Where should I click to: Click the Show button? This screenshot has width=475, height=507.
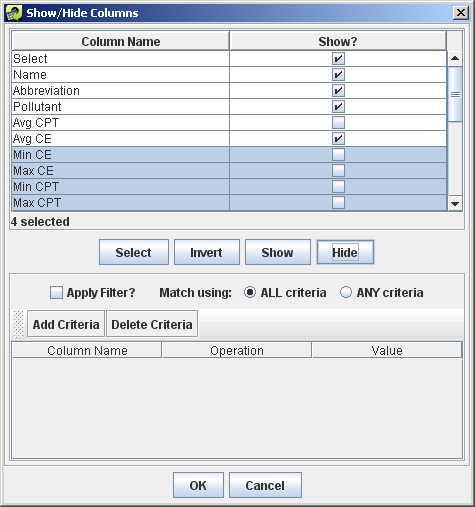[x=278, y=252]
